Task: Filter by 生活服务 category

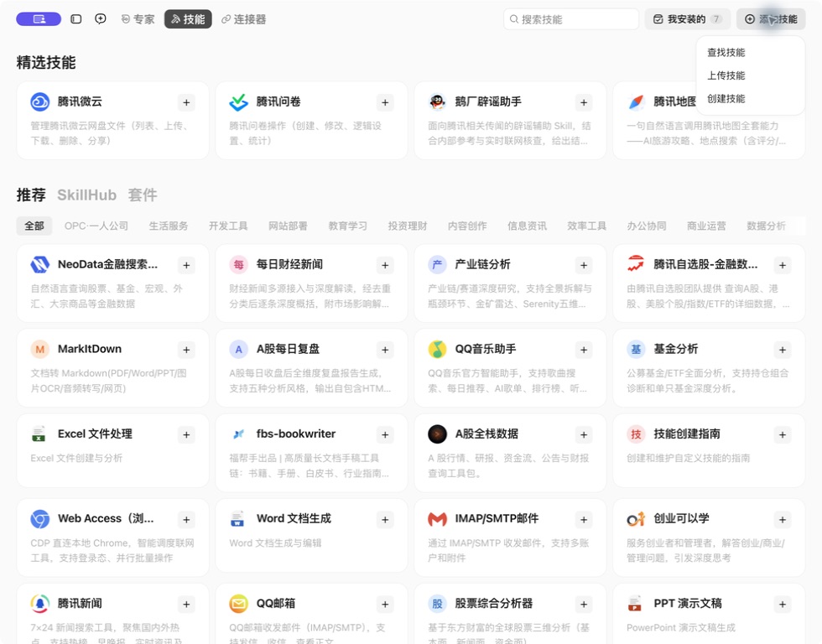Action: pyautogui.click(x=169, y=226)
